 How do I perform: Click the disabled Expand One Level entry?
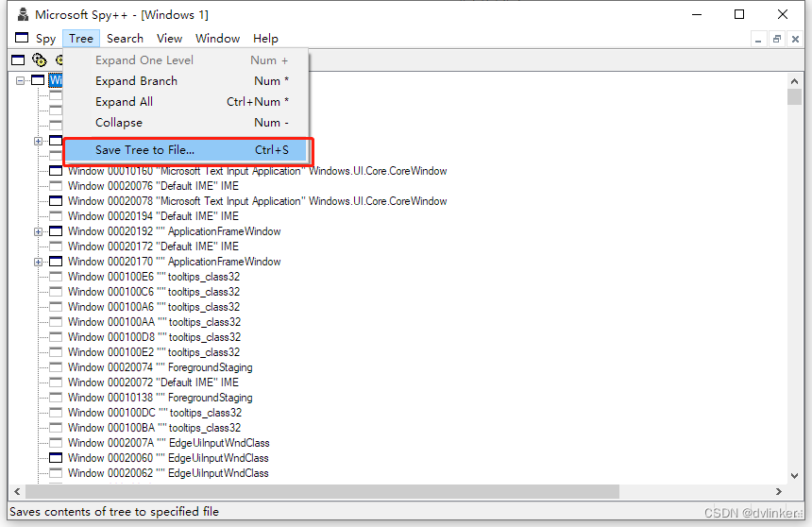point(186,60)
